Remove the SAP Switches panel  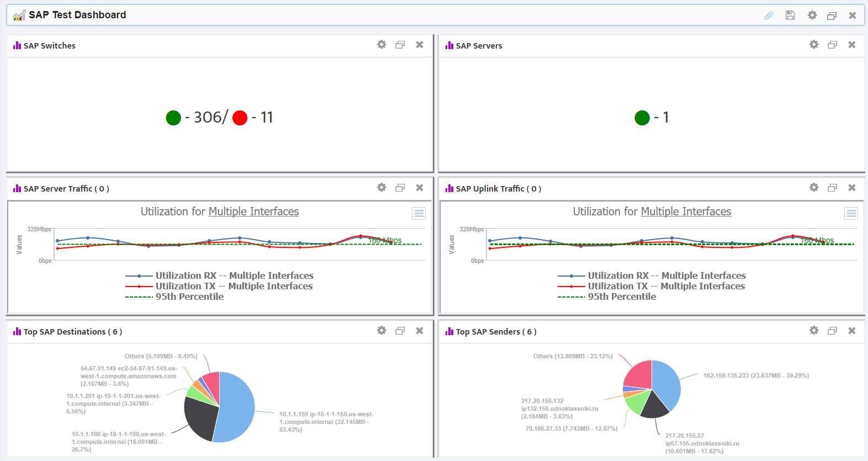[x=420, y=45]
